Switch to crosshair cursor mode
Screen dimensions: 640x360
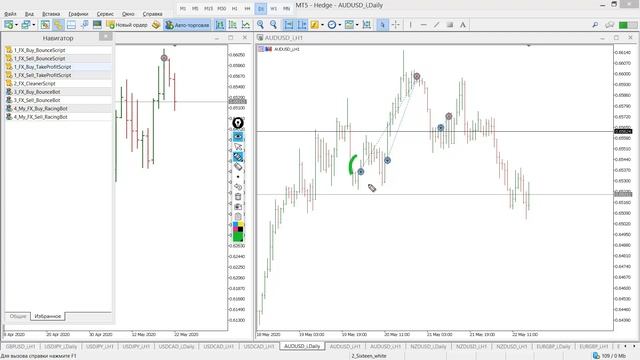pyautogui.click(x=396, y=25)
